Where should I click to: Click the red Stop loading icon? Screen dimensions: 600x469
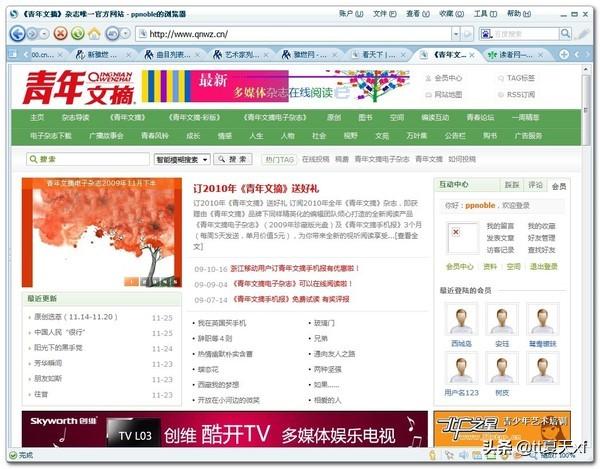click(61, 34)
